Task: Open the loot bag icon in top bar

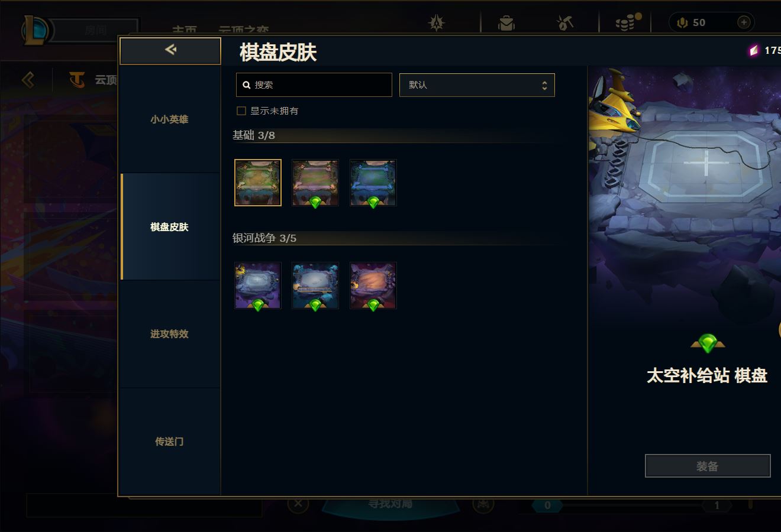Action: 506,23
